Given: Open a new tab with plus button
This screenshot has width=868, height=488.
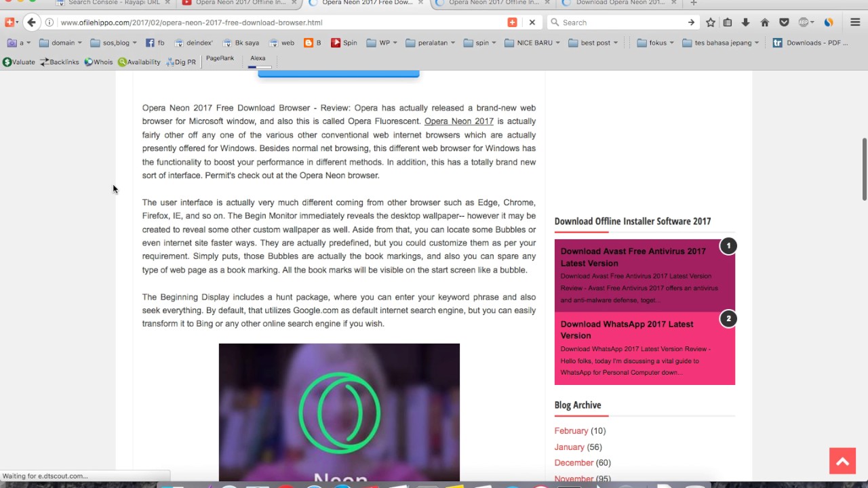Looking at the screenshot, I should click(x=693, y=3).
